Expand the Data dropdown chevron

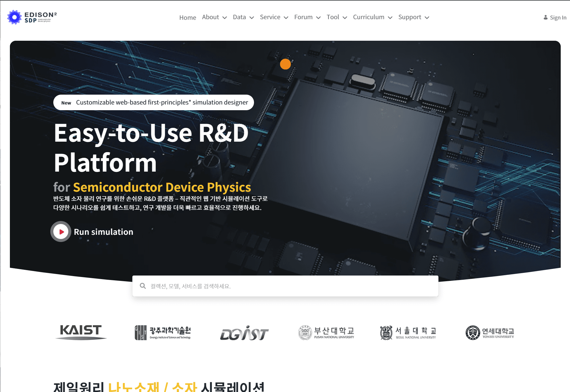pos(252,18)
